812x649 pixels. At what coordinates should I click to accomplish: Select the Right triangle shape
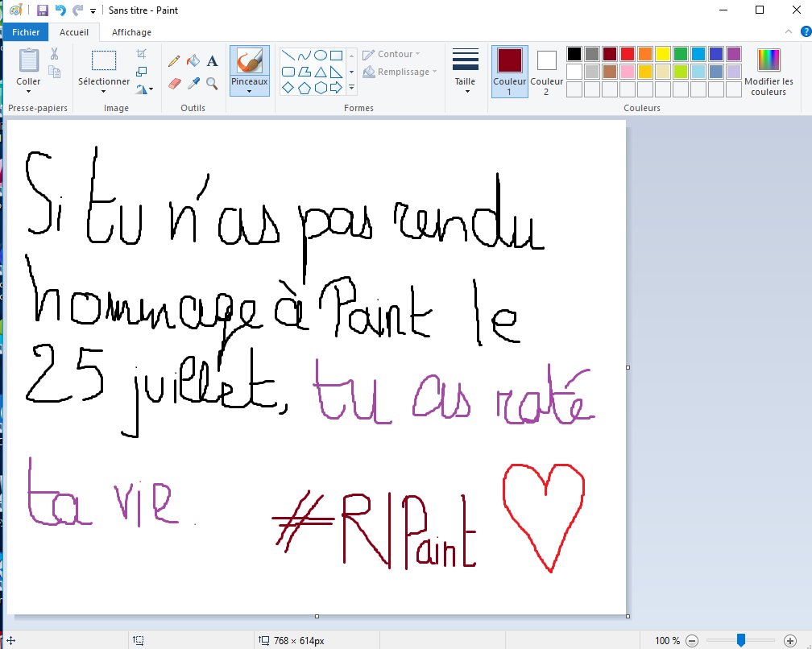[x=337, y=72]
